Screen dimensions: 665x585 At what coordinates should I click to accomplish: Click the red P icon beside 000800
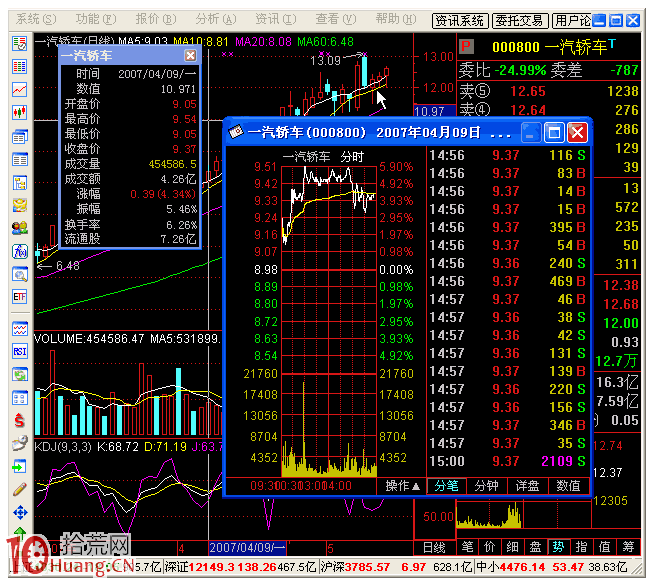click(x=467, y=46)
